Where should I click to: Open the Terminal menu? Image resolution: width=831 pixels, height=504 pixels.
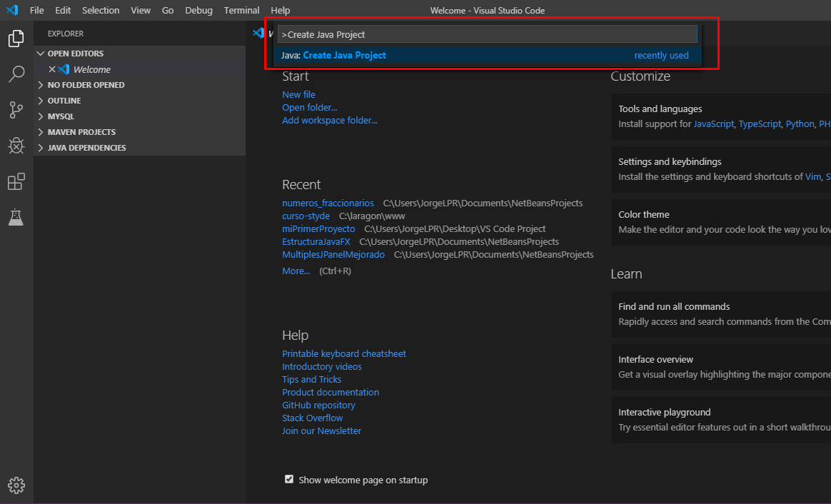click(x=242, y=10)
